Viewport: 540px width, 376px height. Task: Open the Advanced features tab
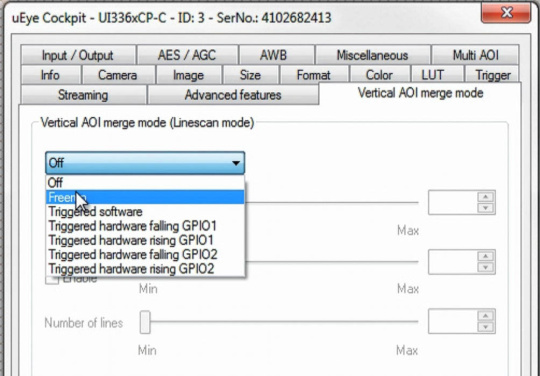[x=233, y=95]
